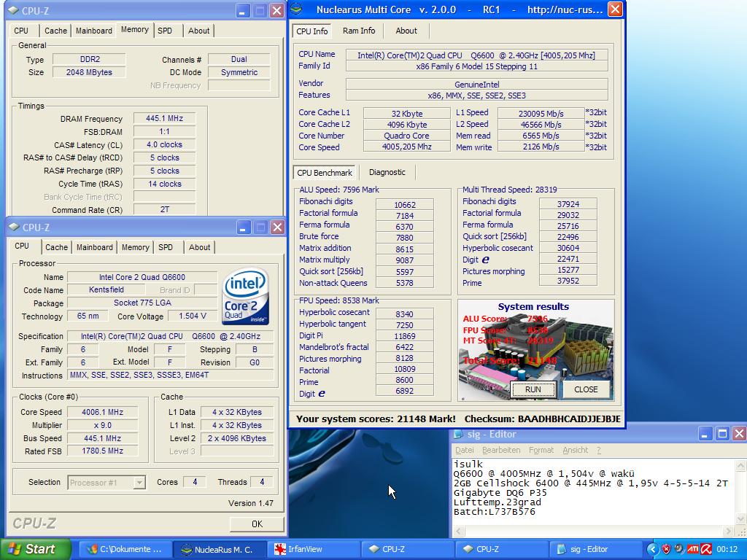Click the Checksum text BAADHBHCAIDJJEJBJE
This screenshot has width=747, height=560.
(x=569, y=419)
